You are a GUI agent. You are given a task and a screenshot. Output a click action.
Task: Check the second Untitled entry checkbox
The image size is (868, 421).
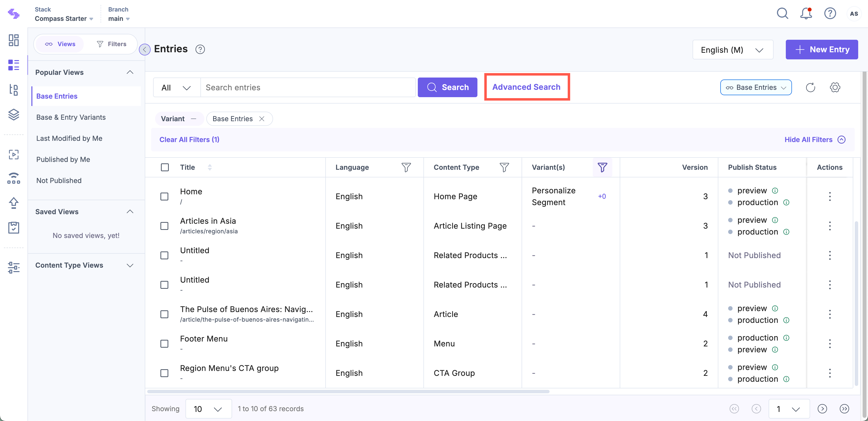point(164,285)
